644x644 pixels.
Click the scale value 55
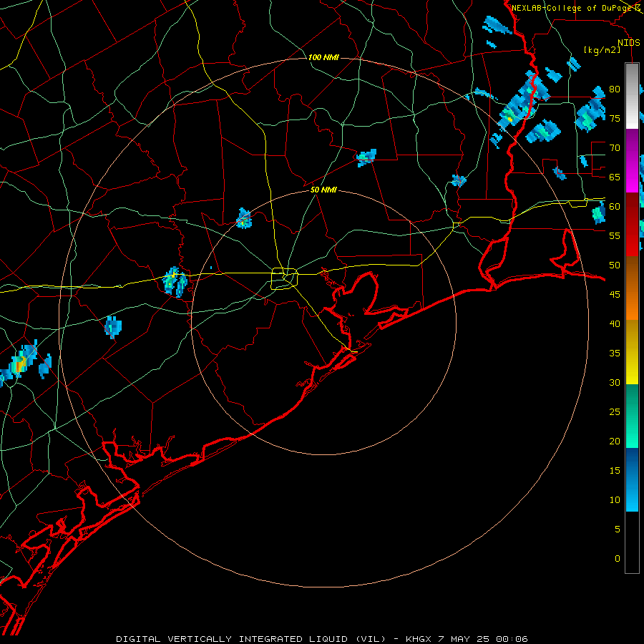tap(615, 235)
